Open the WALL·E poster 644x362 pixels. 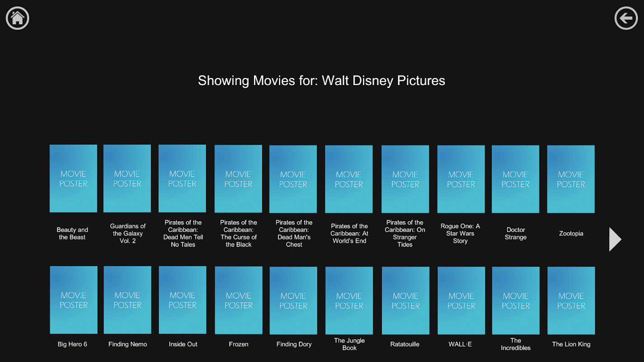[x=461, y=300]
